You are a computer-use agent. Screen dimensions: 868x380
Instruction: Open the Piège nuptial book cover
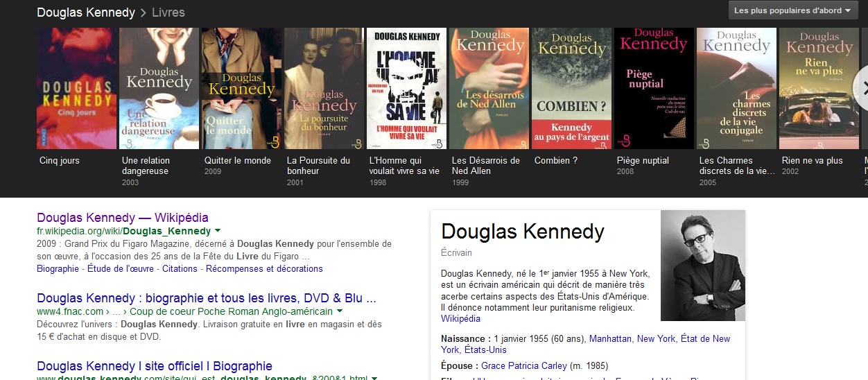coord(654,88)
